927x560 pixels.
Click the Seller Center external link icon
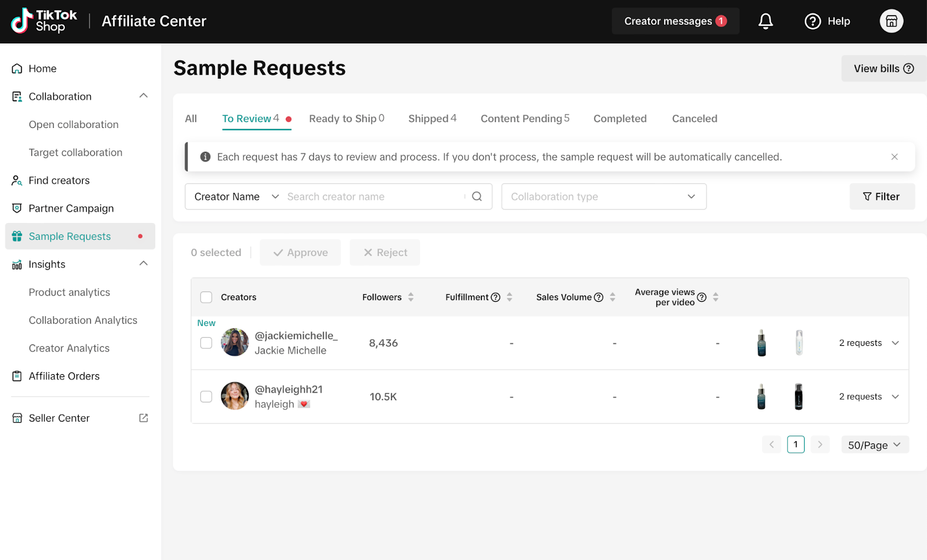click(144, 418)
